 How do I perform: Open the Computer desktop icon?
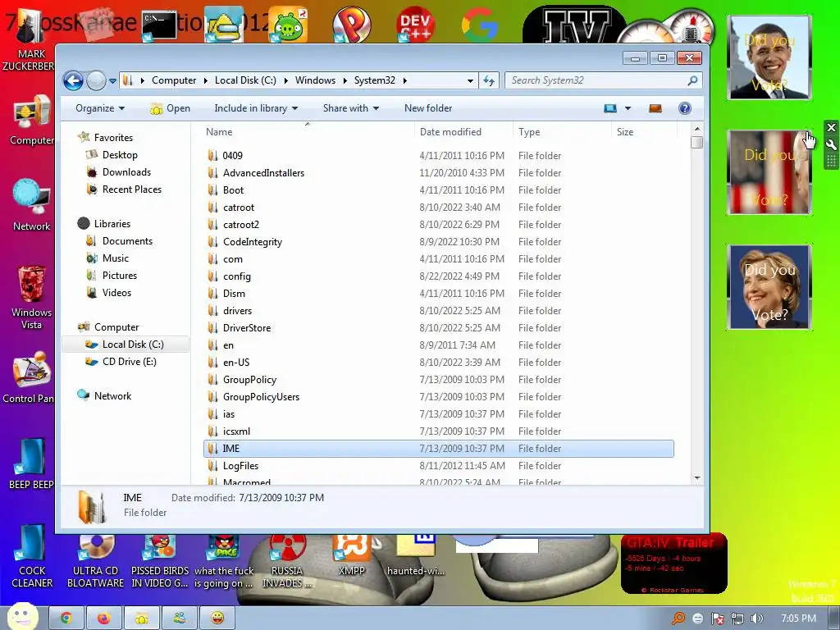click(x=32, y=120)
